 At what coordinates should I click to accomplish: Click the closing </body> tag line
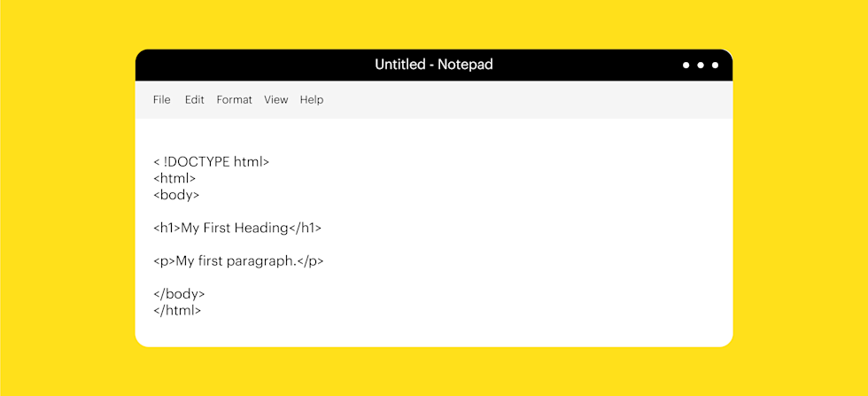179,294
